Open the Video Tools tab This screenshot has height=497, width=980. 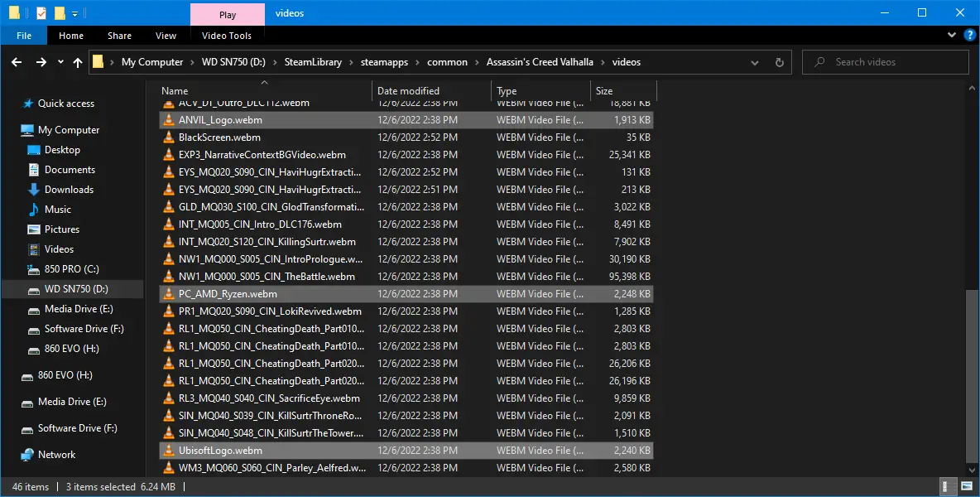[x=227, y=36]
